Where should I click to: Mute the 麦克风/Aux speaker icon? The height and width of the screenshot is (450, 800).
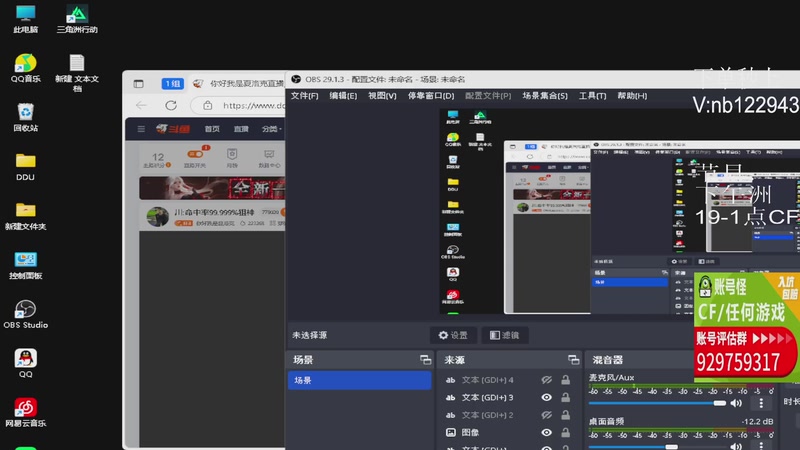click(736, 403)
